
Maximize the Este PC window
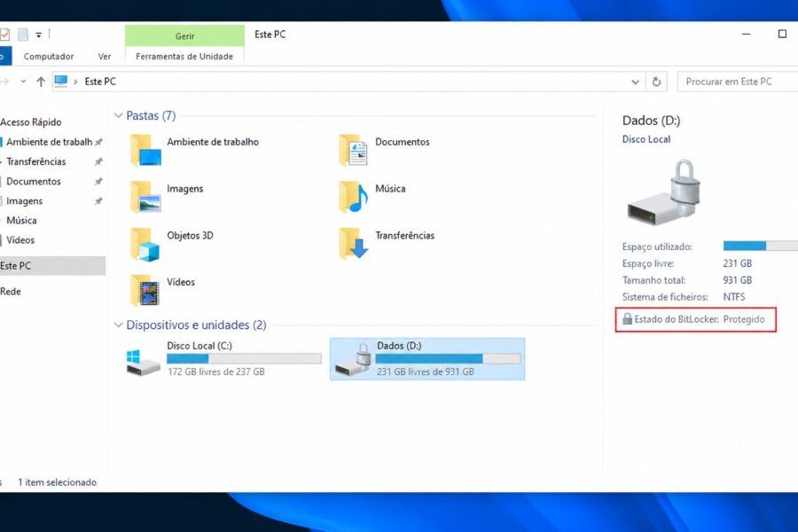pos(782,34)
